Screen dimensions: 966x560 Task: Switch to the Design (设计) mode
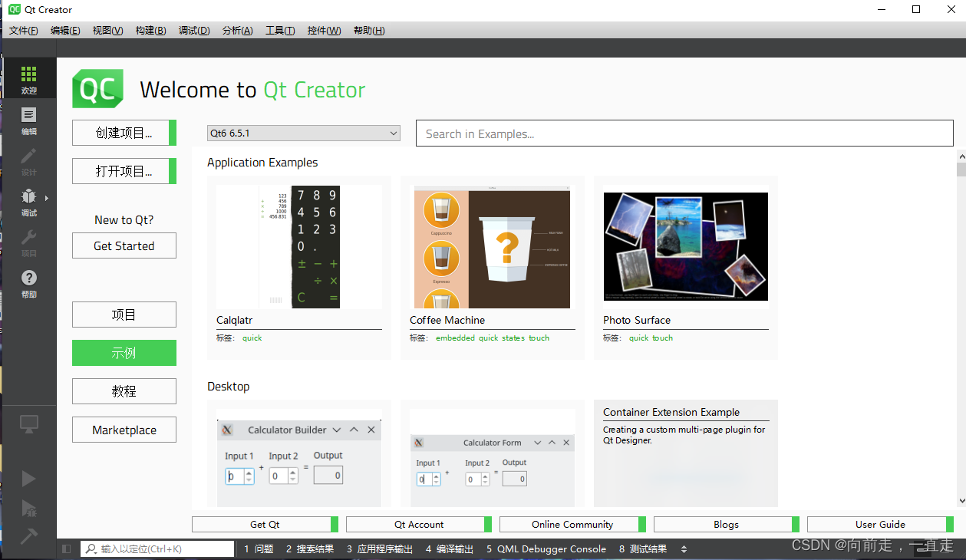(28, 161)
